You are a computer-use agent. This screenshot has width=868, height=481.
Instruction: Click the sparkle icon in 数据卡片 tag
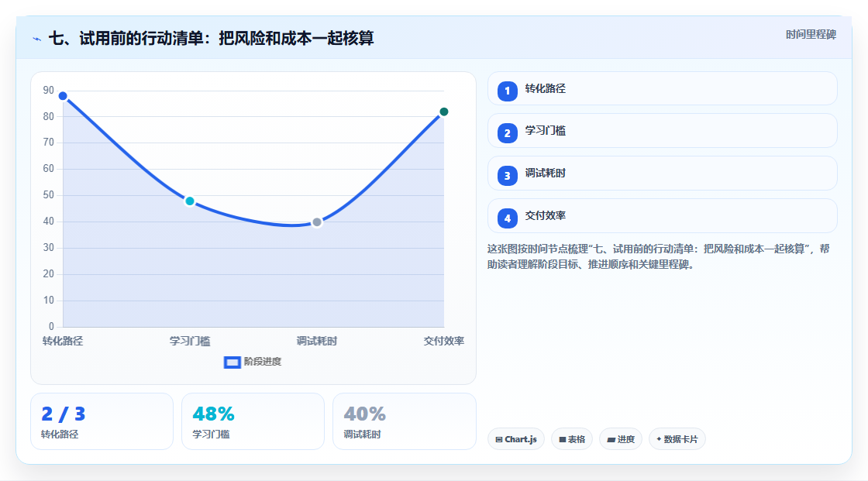[659, 439]
